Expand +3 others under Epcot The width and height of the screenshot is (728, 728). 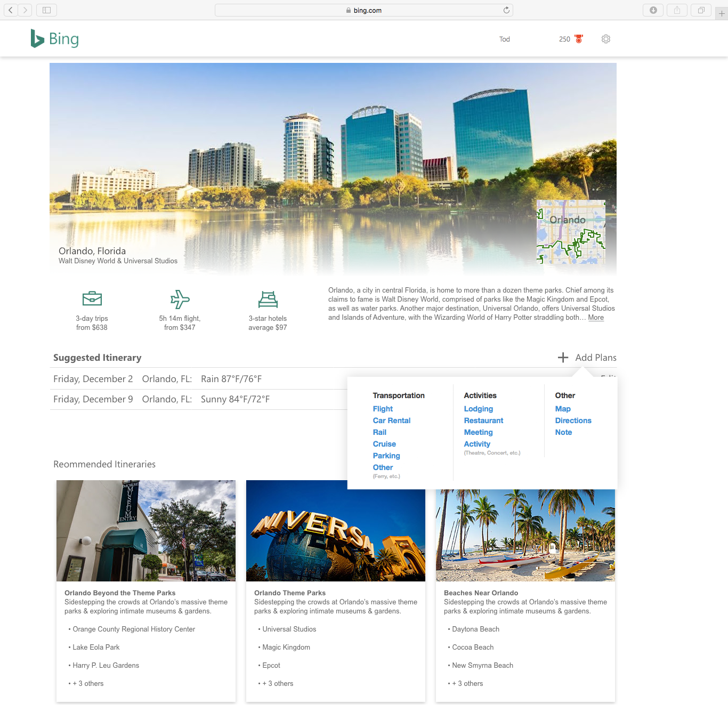pyautogui.click(x=278, y=684)
